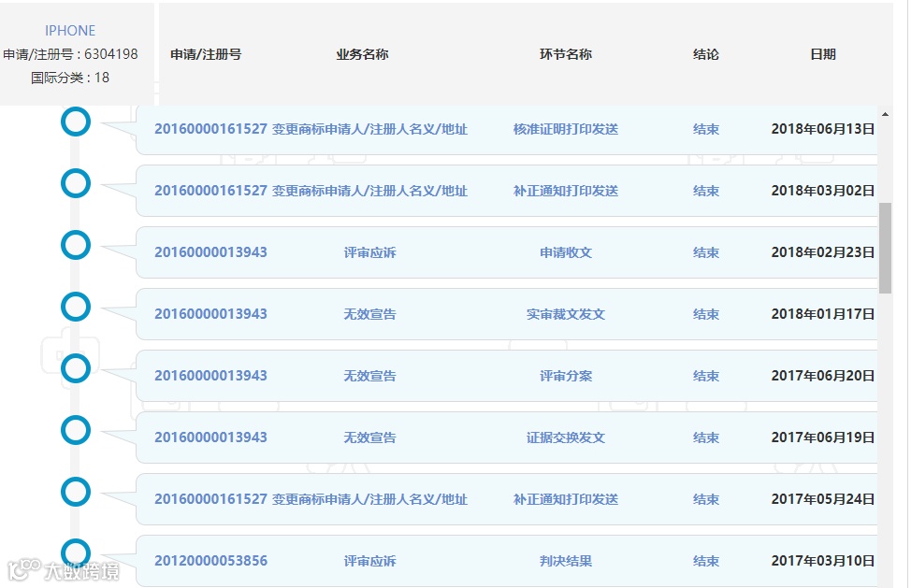Click 无效宣告 in the 2017年06月19日 row
Screen dimensions: 911x588
point(370,437)
